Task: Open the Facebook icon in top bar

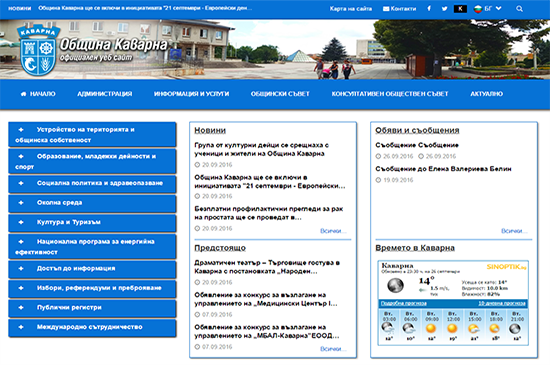Action: point(429,8)
